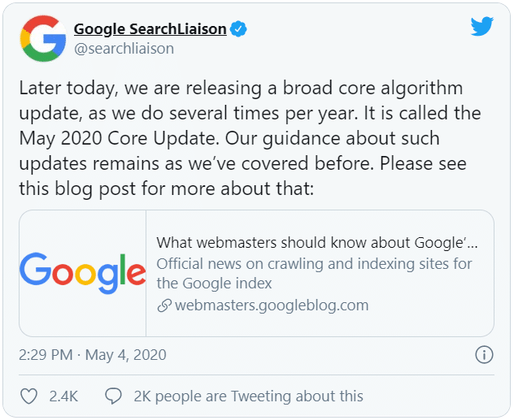
Task: Click the 2:29 PM May 4, 2020 timestamp
Action: click(92, 355)
